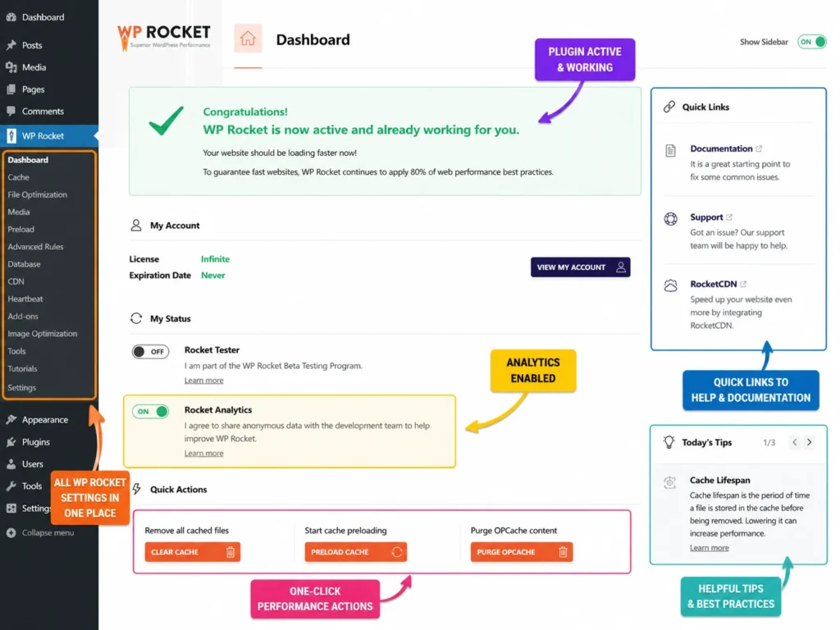Open the Add-ons submenu item
The width and height of the screenshot is (840, 630).
coord(23,316)
